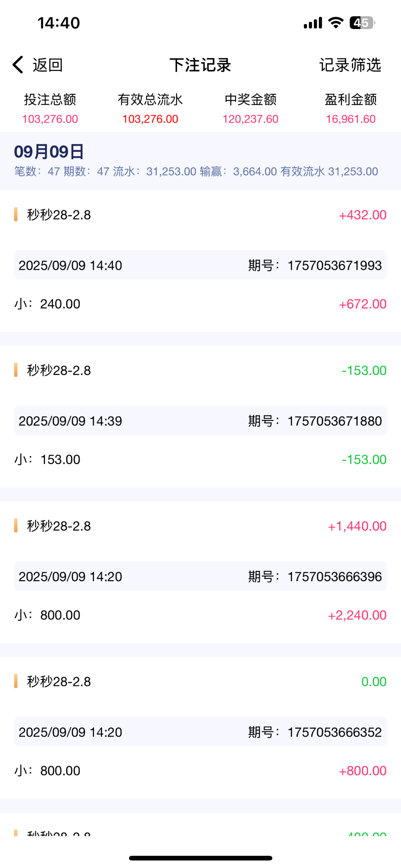Tap orange marker beside +1,440.00 bet

pos(16,526)
